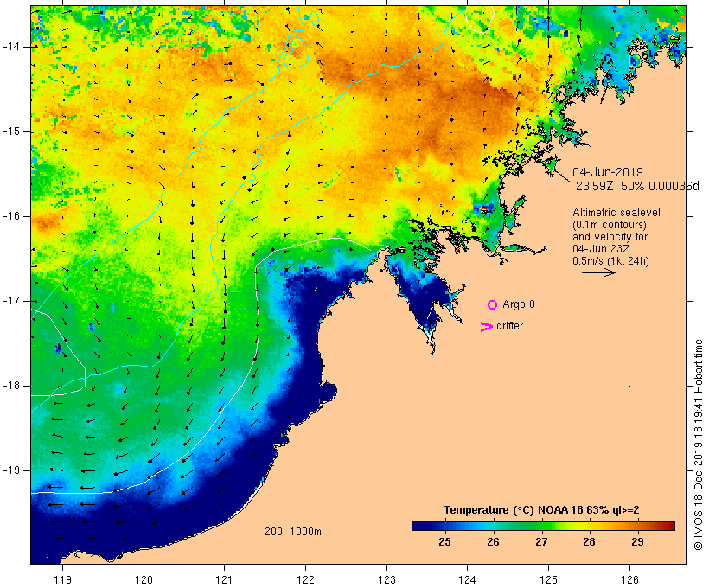Click the 'Argo 0' legend label
This screenshot has height=588, width=709.
(519, 304)
